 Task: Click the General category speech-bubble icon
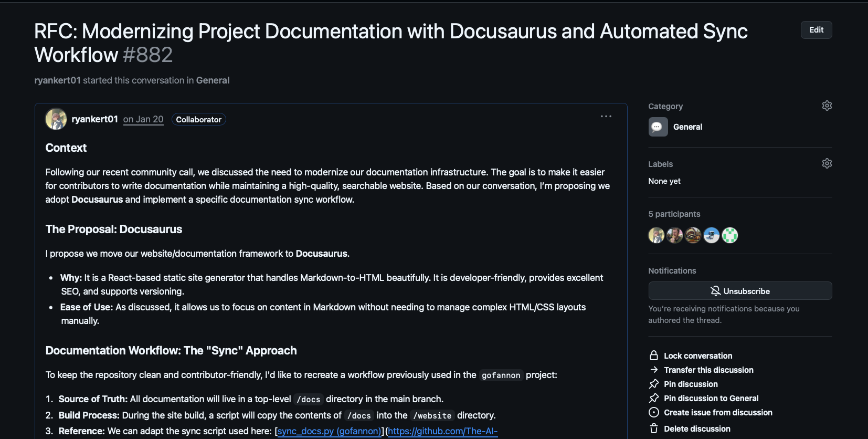coord(658,127)
